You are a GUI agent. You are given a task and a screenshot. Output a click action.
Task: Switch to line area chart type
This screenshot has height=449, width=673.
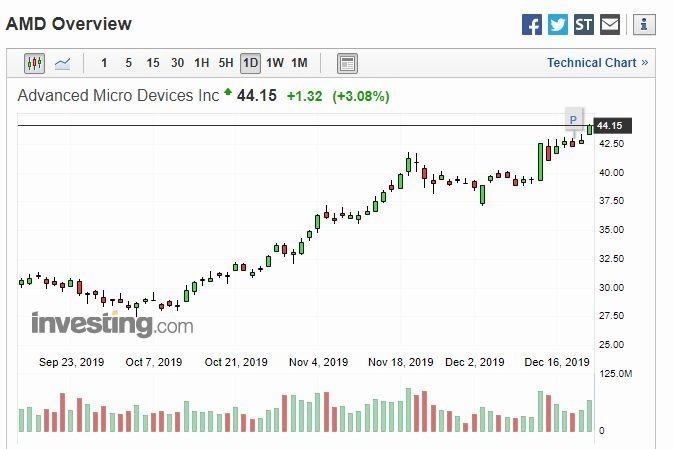click(x=63, y=64)
